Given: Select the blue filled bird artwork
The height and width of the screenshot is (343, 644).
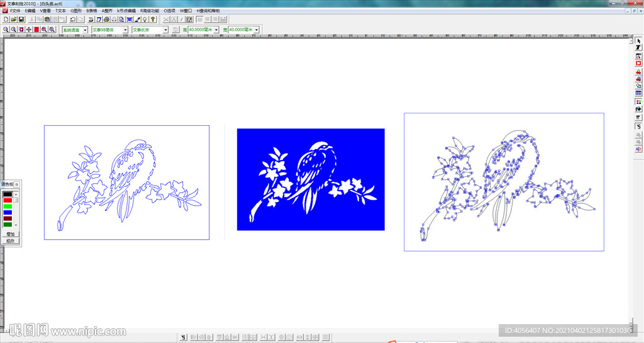Looking at the screenshot, I should click(x=311, y=179).
